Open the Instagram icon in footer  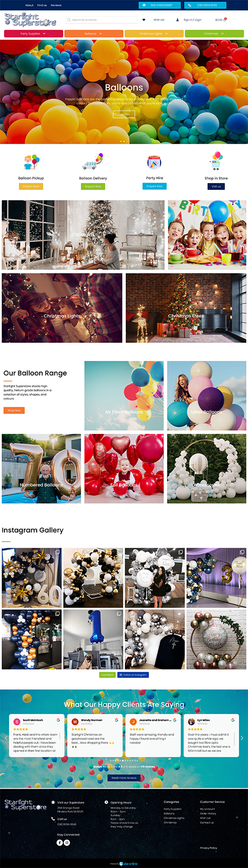tap(67, 843)
